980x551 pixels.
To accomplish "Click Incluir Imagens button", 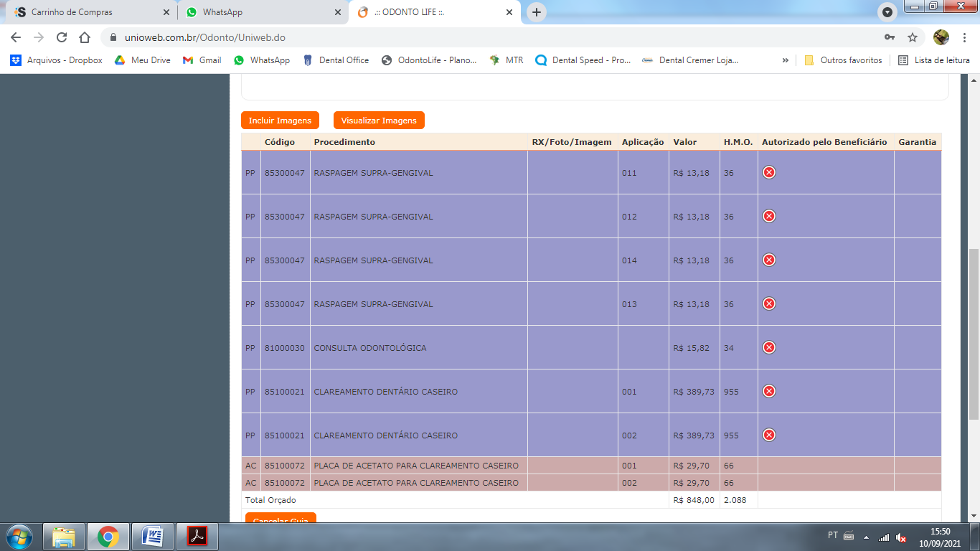I will coord(280,121).
